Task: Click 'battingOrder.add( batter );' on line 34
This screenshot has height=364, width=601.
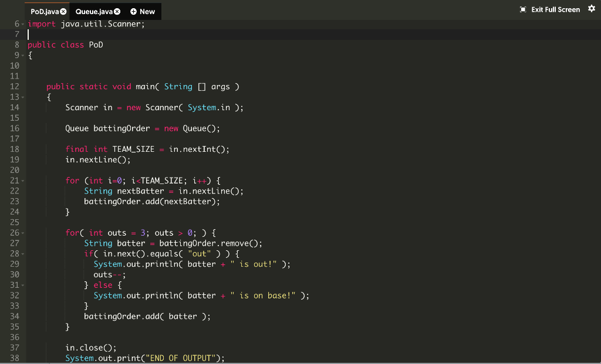Action: 147,316
